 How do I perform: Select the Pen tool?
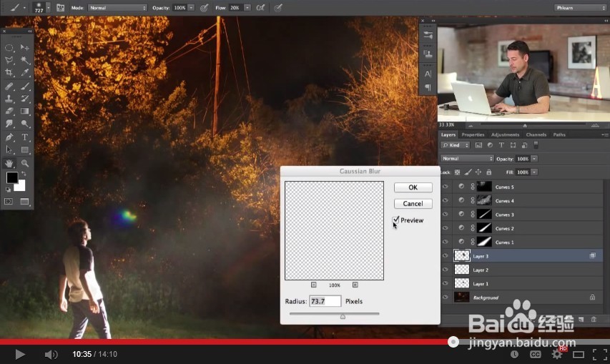(9, 137)
